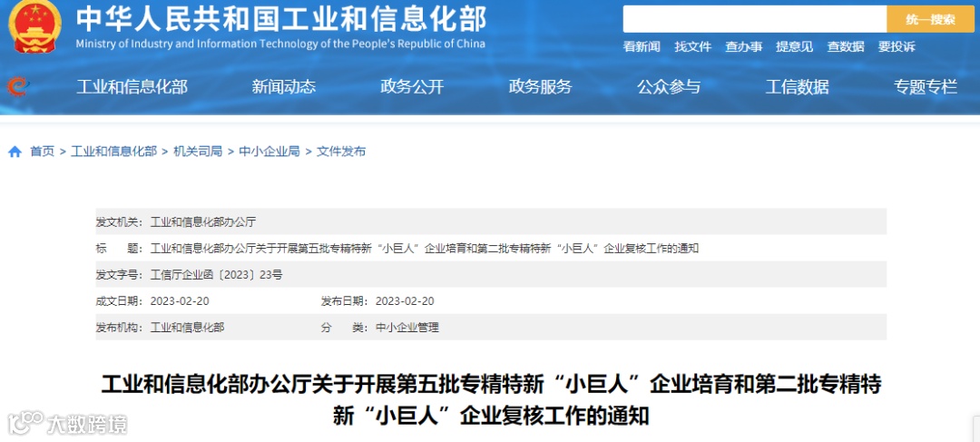Open the 政务公开 navigation menu
The width and height of the screenshot is (980, 442).
click(412, 87)
